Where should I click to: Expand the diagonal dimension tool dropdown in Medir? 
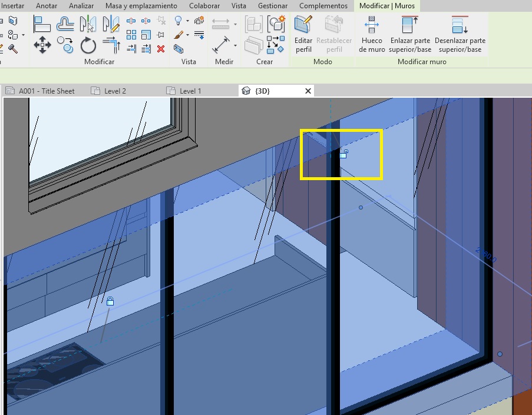(x=235, y=45)
